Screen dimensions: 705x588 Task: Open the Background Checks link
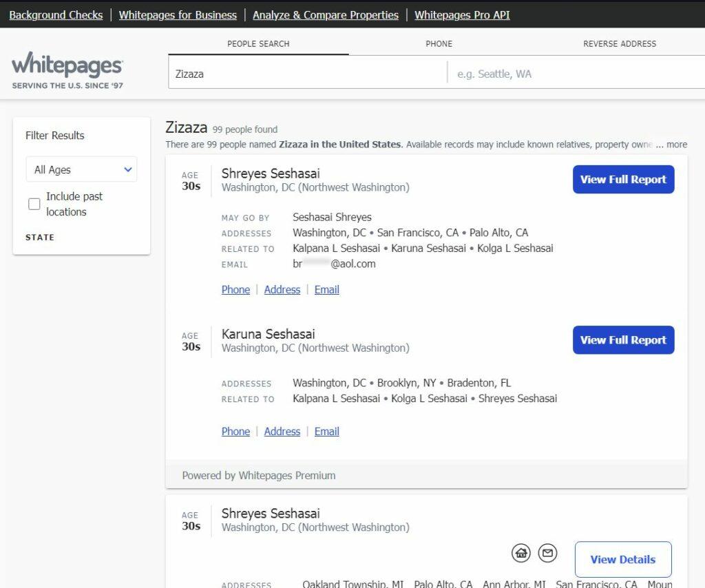(x=56, y=14)
